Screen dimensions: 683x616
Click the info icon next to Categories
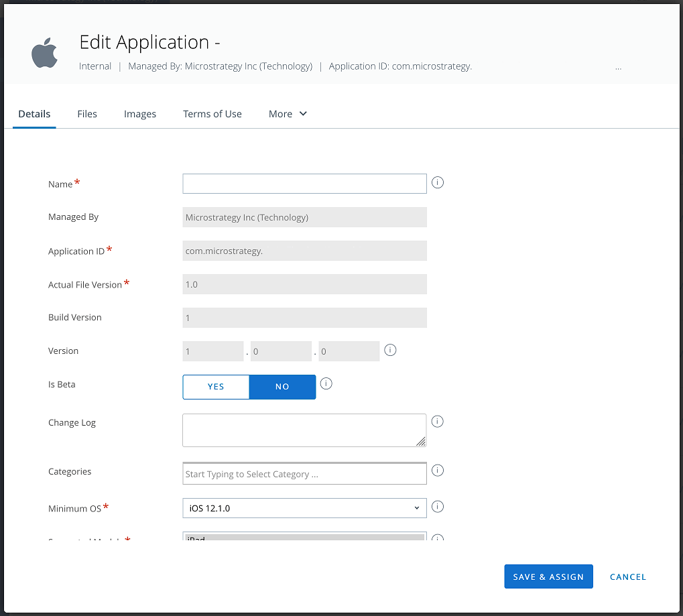(x=437, y=471)
